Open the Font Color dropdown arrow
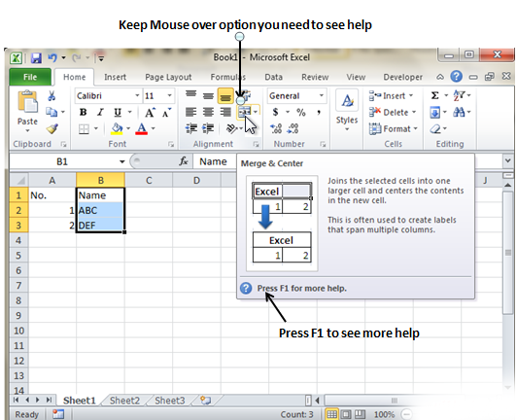Screen dimensions: 517x420 [154, 128]
